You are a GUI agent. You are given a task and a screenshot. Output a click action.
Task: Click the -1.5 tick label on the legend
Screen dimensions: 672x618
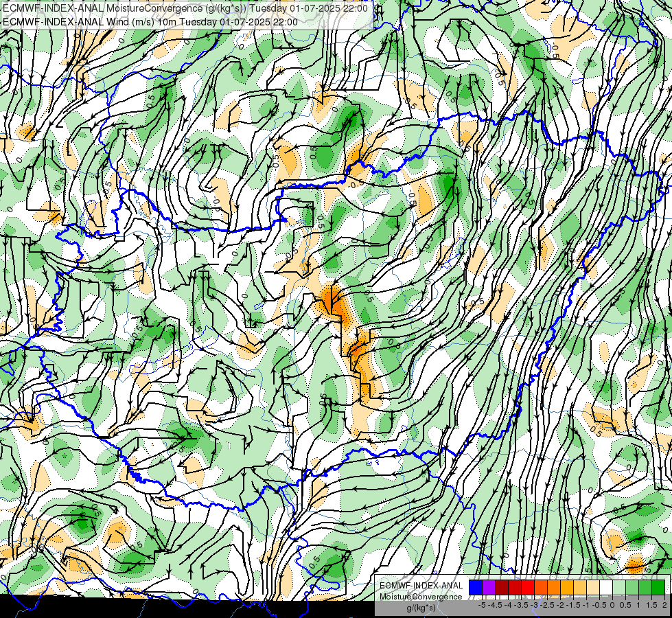point(573,605)
